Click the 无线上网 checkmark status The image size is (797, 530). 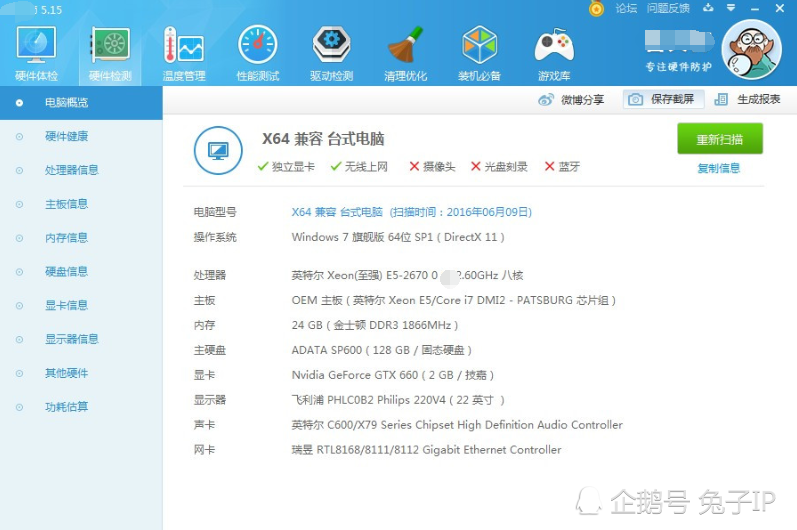point(359,167)
